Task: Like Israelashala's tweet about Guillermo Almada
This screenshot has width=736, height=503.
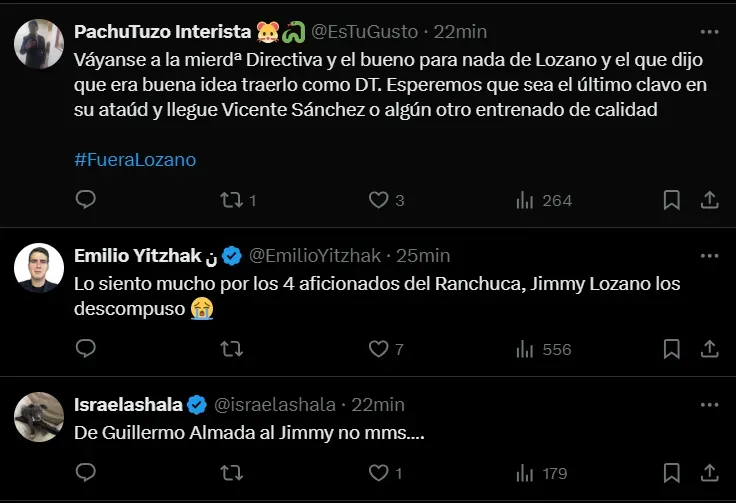Action: point(378,473)
